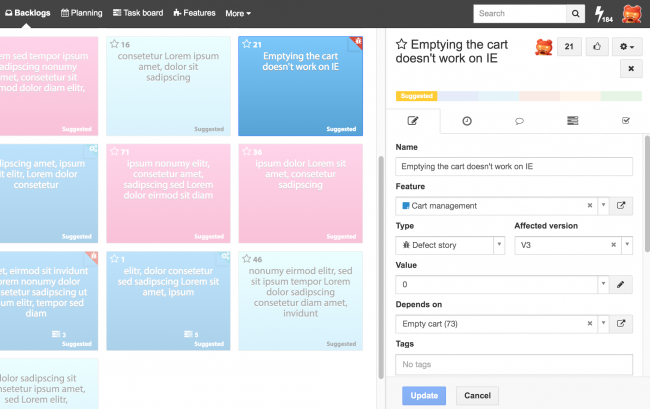Close the story details panel
This screenshot has height=409, width=650.
[631, 69]
